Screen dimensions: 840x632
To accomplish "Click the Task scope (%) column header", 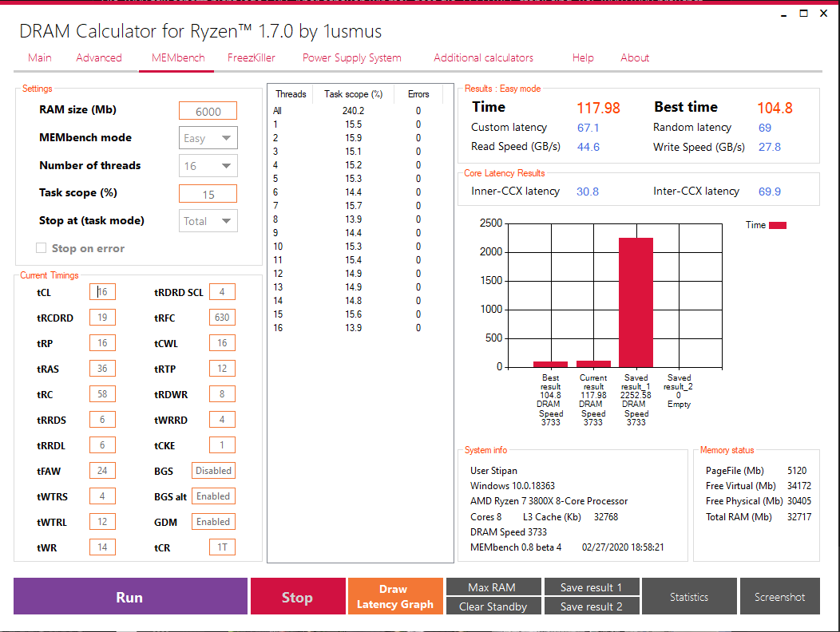I will point(353,94).
